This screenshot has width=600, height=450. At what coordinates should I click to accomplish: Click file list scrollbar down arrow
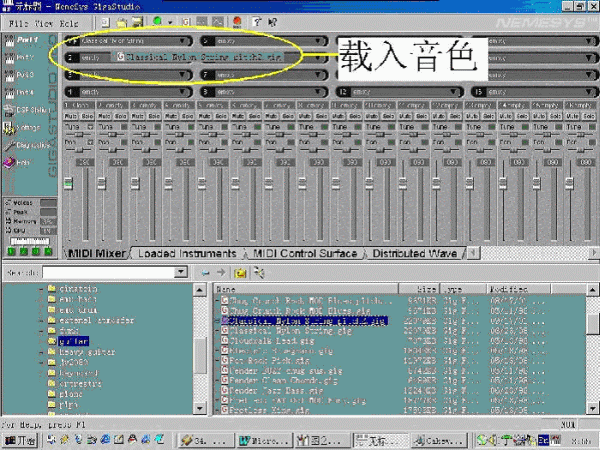[592, 408]
